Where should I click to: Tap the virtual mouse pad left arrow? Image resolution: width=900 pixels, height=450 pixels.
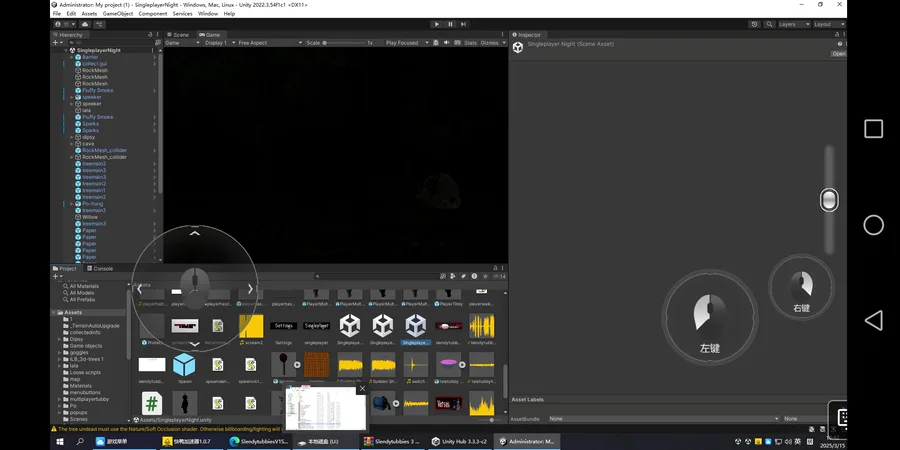[139, 289]
